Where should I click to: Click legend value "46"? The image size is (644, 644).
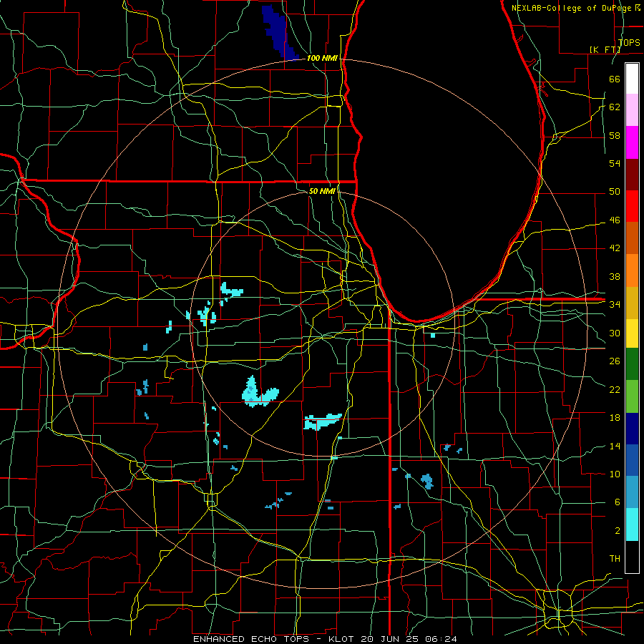615,220
